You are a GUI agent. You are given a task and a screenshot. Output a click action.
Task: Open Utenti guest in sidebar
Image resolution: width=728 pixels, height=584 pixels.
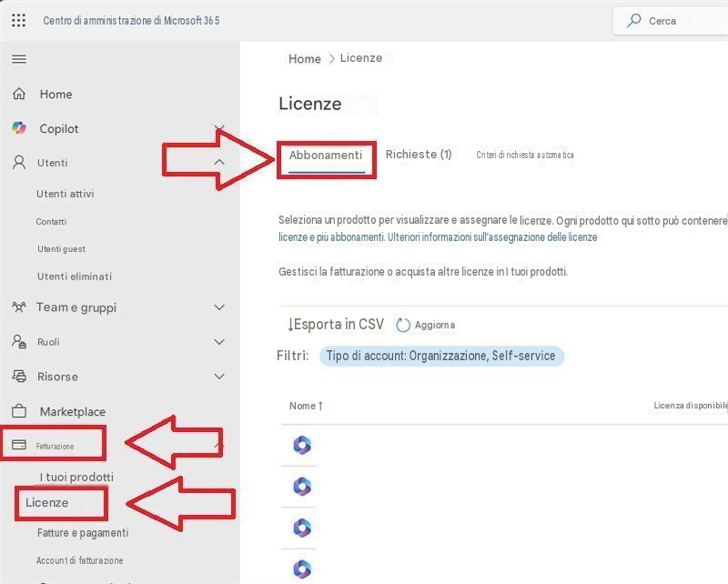click(x=62, y=249)
